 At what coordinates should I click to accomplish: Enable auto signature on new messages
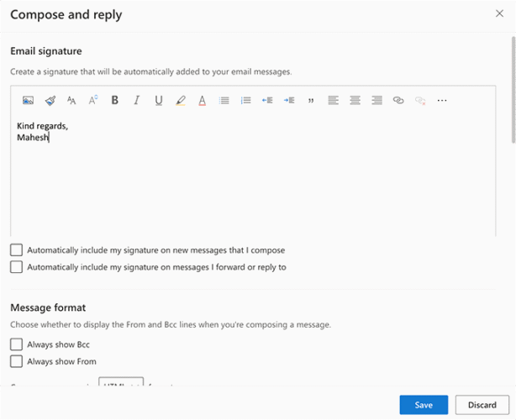(17, 250)
